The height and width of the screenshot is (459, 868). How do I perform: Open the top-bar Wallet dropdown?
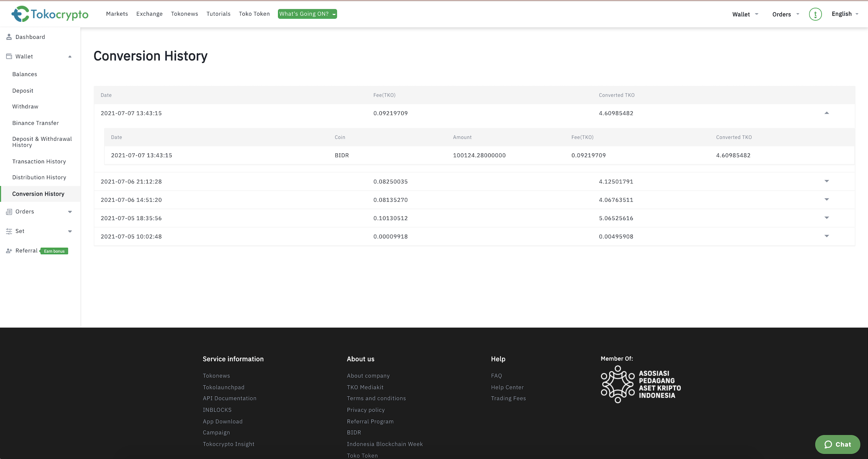click(745, 14)
